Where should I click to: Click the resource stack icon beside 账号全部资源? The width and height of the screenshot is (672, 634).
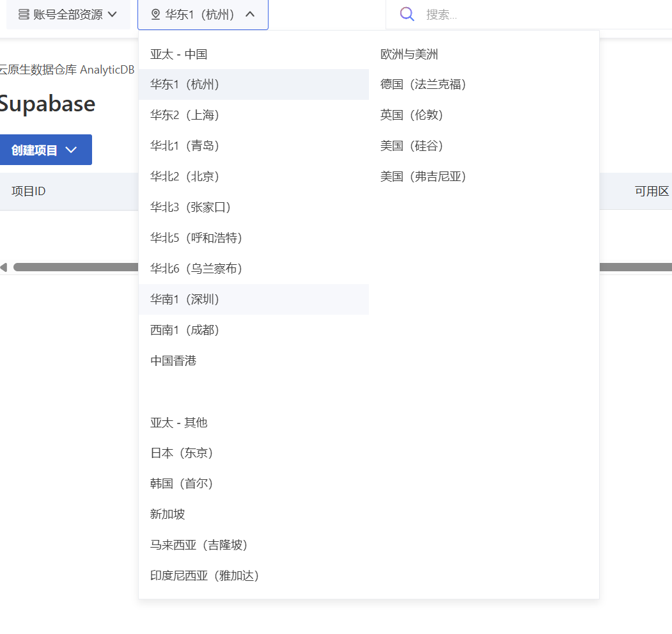(24, 15)
